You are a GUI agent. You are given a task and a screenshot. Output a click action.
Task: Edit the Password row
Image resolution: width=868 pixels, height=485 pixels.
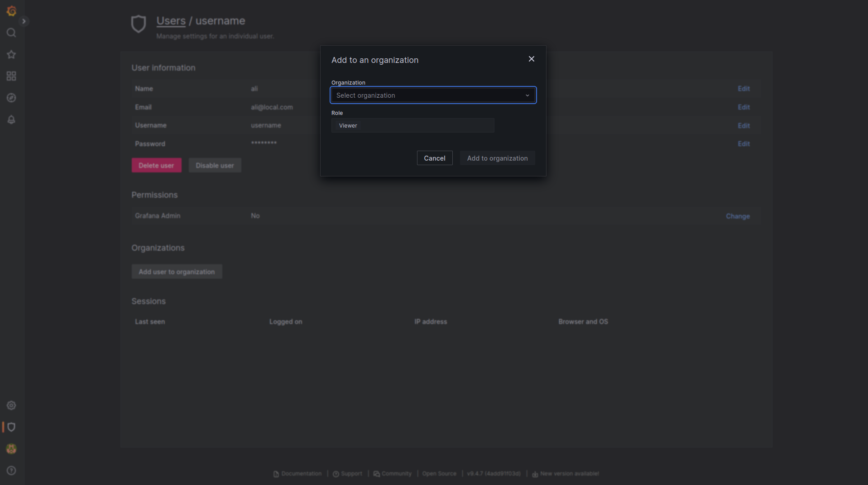click(744, 144)
